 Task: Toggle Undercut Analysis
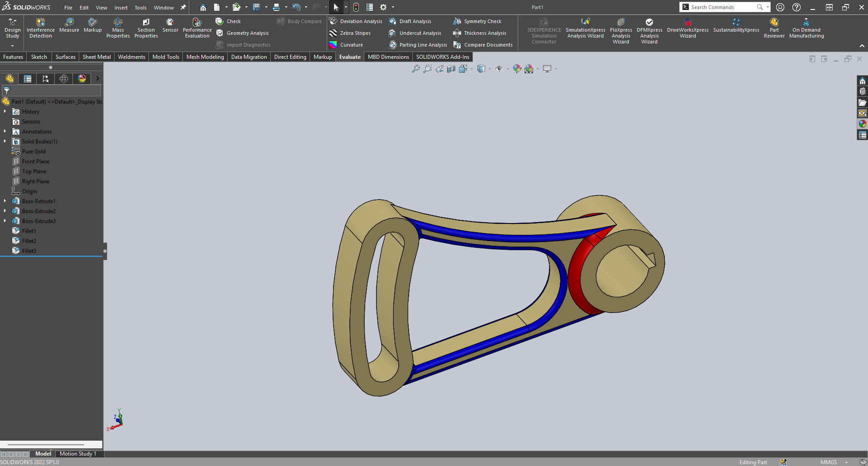tap(415, 33)
